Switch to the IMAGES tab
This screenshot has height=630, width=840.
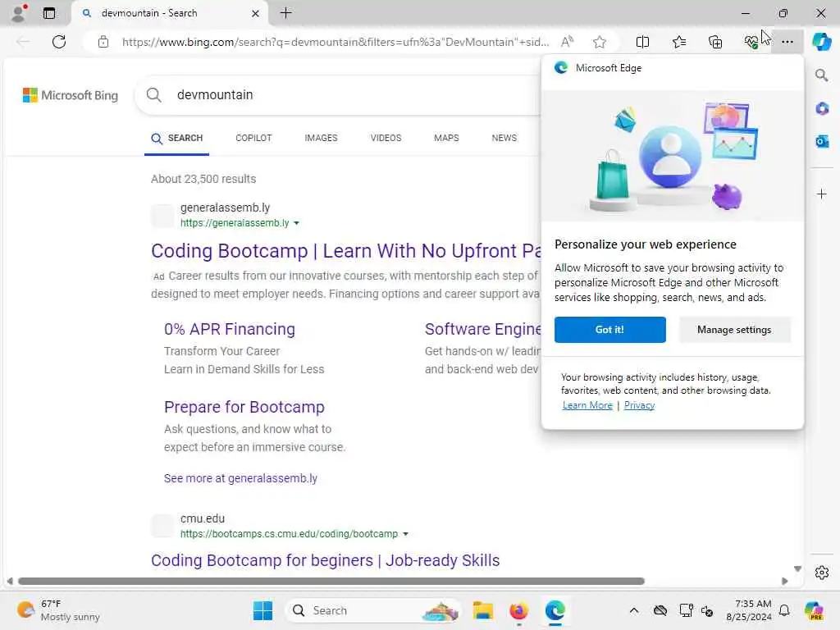[321, 138]
